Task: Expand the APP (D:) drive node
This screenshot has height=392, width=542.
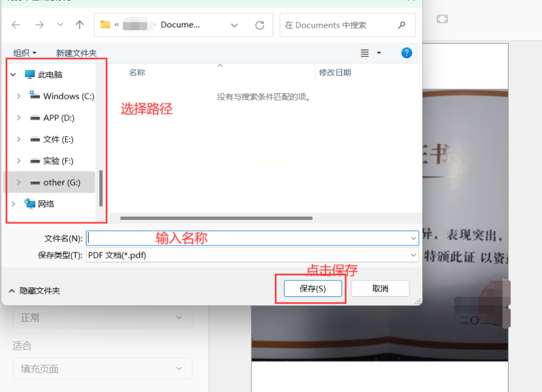Action: point(19,118)
